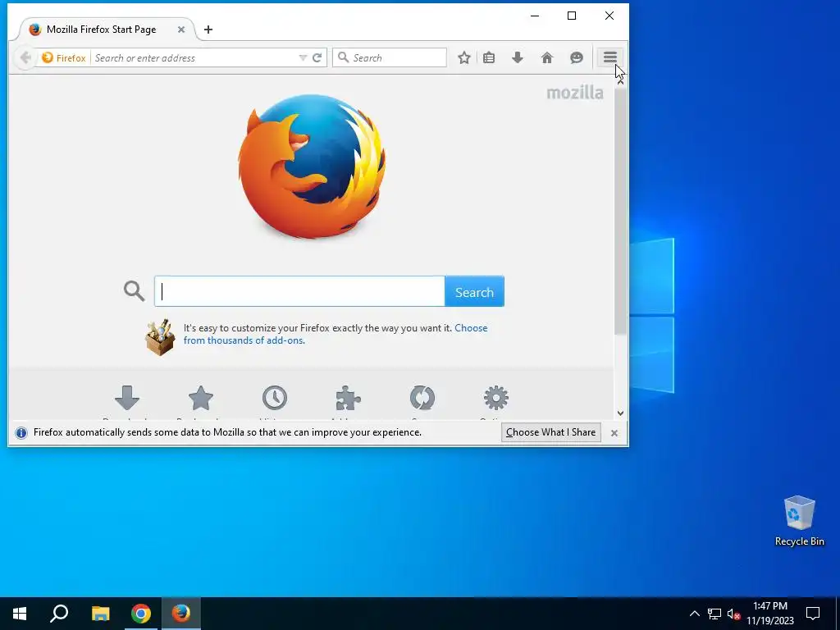The height and width of the screenshot is (630, 840).
Task: Click the Firefox identity badge
Action: (64, 58)
